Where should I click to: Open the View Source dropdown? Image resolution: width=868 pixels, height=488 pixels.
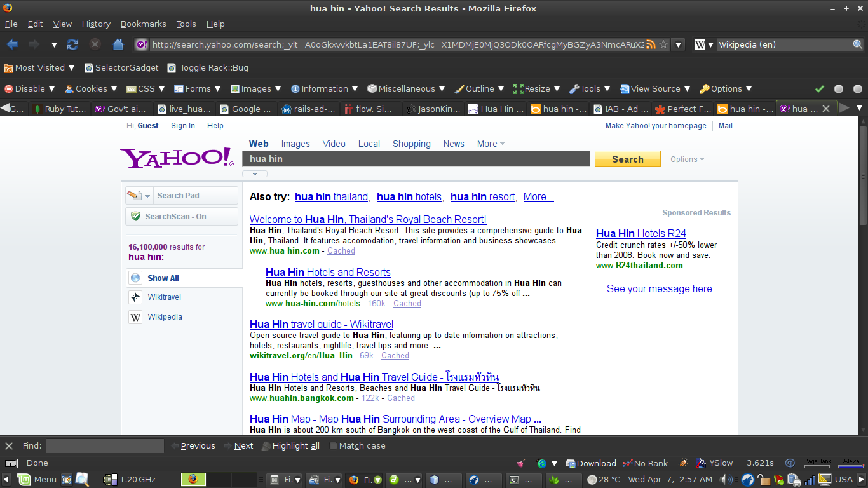(x=655, y=89)
